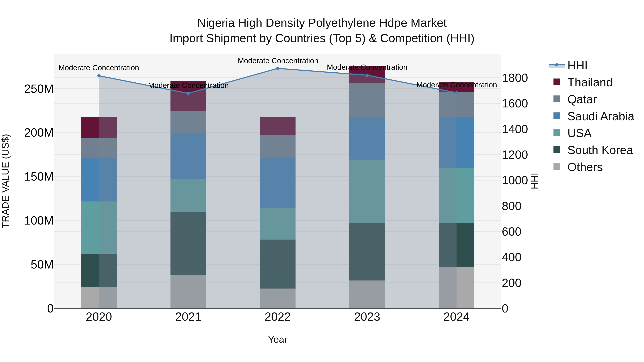Click the TRADE VALUE (US$) axis title
Viewport: 644px width, 362px height.
pos(6,181)
